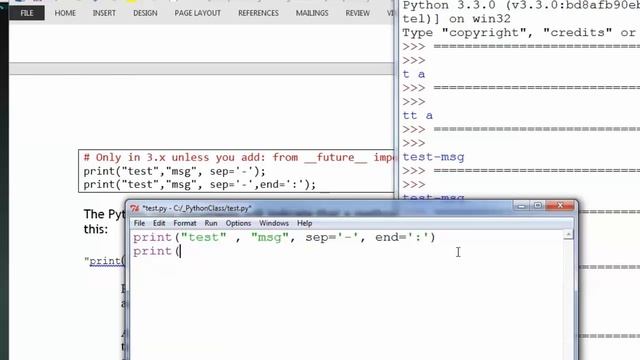
Task: Click test.py window title bar text
Action: pos(197,209)
